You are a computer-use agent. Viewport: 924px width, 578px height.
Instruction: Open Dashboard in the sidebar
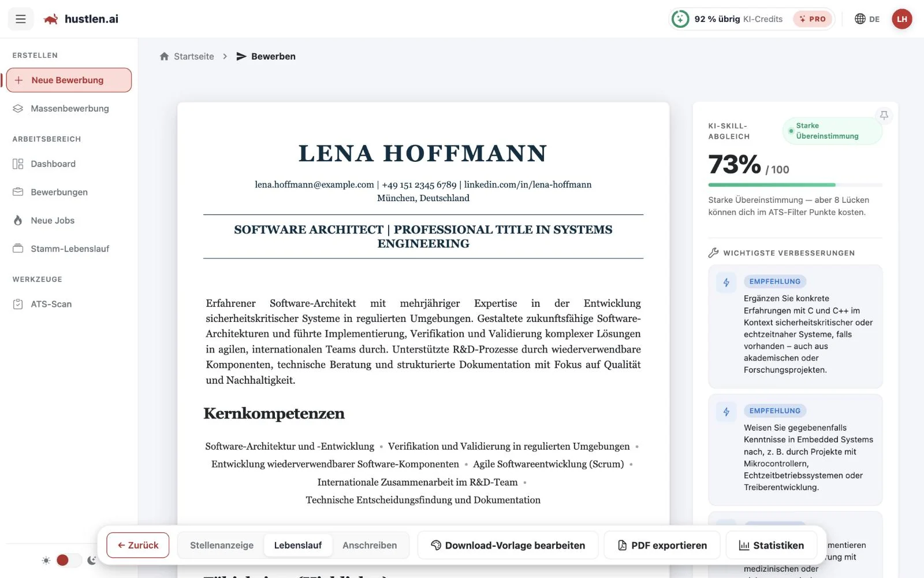coord(69,164)
